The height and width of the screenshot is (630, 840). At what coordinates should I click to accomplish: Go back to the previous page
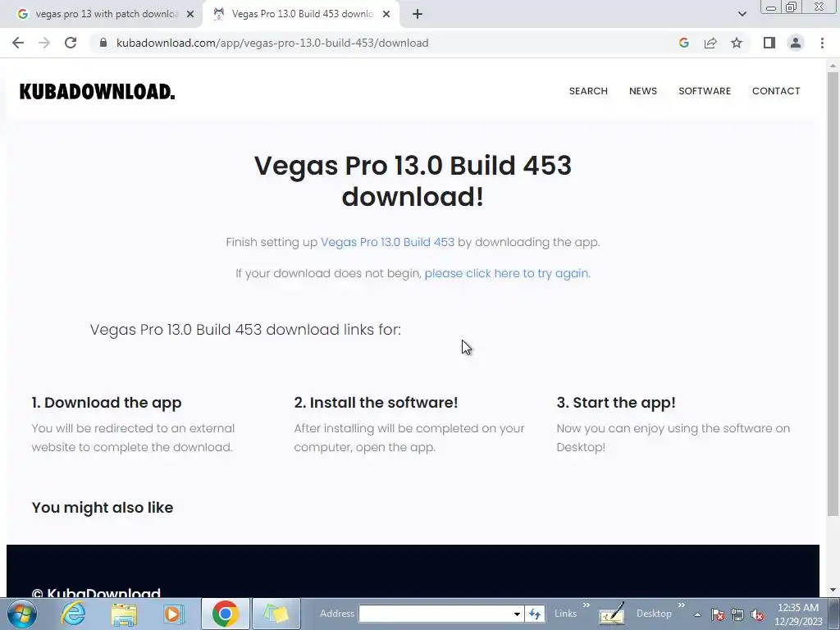point(18,43)
